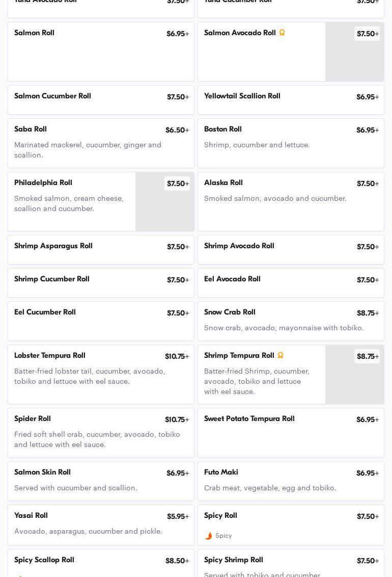Open the Yasai Roll title
The height and width of the screenshot is (577, 392).
[x=31, y=516]
